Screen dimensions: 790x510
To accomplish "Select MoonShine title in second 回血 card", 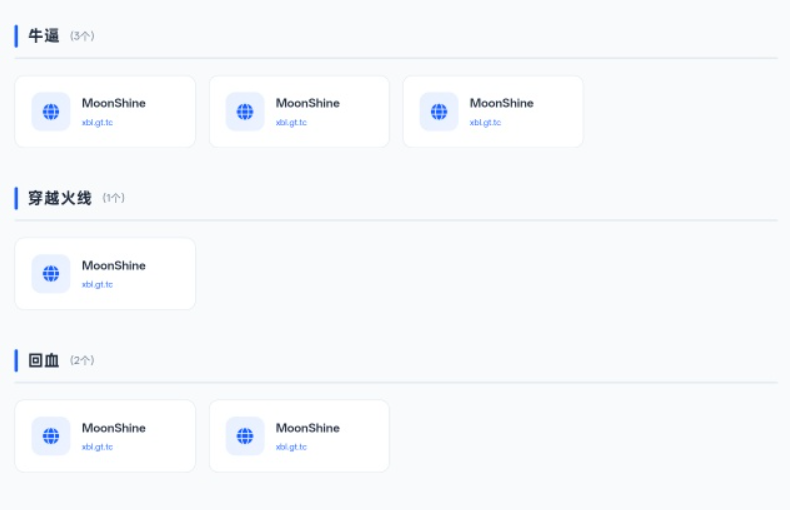I will pos(308,428).
